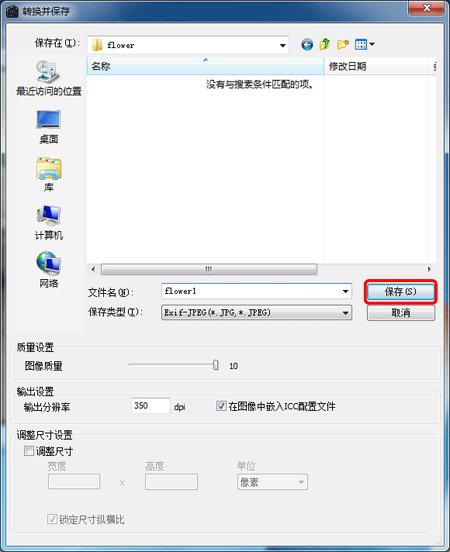Sort by 名称 column header
Image resolution: width=450 pixels, height=552 pixels.
coord(205,66)
